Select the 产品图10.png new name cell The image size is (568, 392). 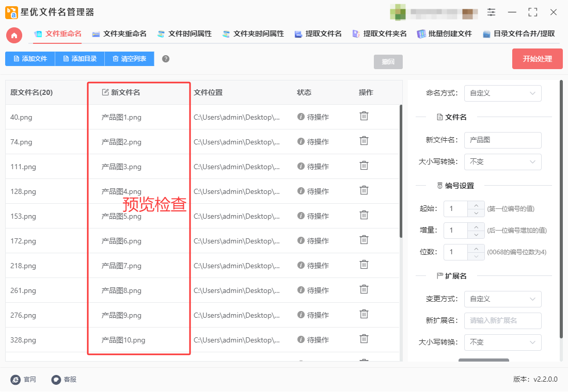(x=123, y=340)
